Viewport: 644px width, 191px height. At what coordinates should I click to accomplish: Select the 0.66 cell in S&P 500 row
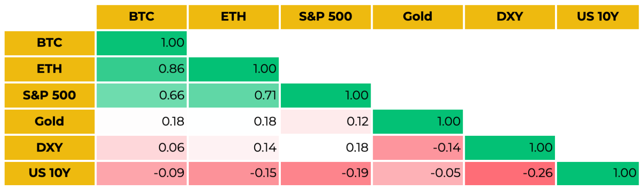pos(142,95)
